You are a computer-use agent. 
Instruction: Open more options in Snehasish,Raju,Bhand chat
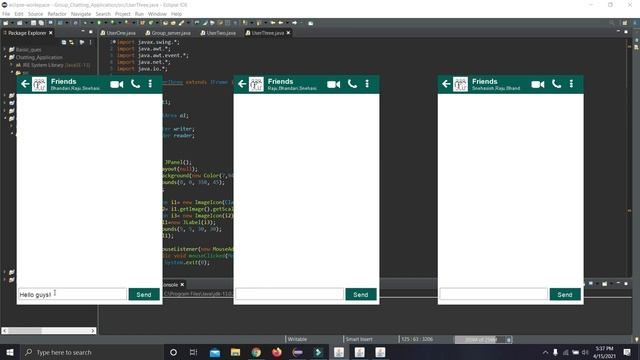click(571, 84)
